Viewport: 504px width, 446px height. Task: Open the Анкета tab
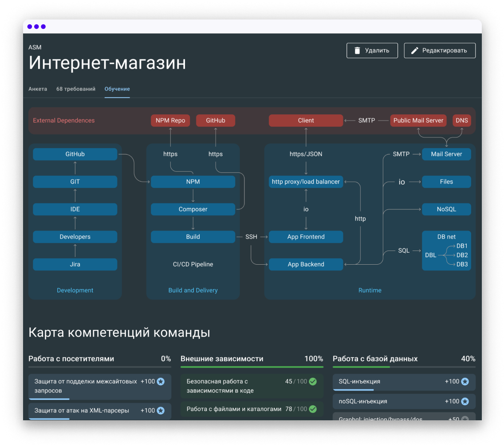pyautogui.click(x=38, y=89)
